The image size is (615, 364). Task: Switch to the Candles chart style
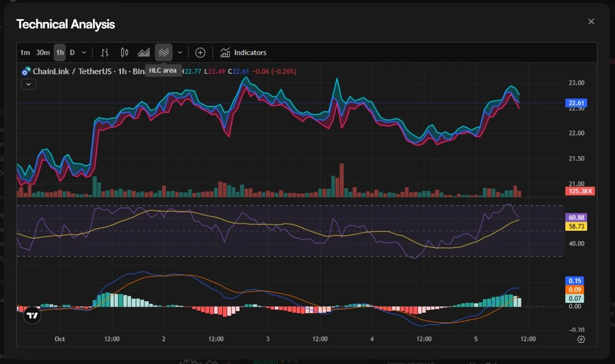[x=125, y=52]
